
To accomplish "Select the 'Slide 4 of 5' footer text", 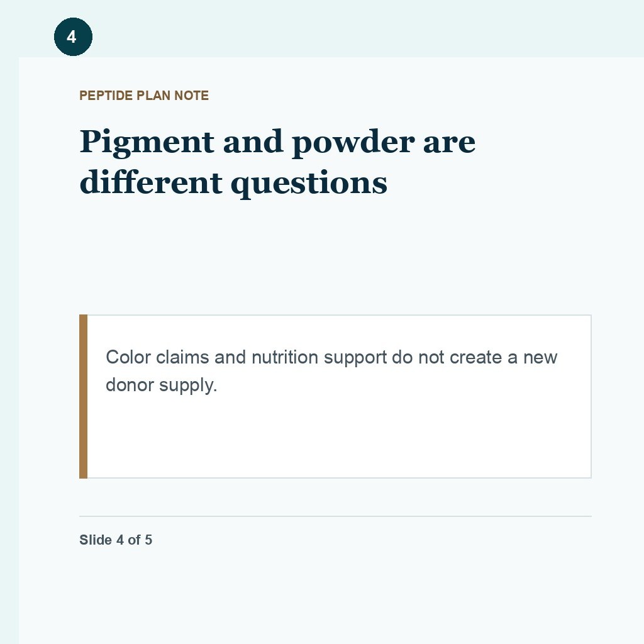I will pos(116,540).
